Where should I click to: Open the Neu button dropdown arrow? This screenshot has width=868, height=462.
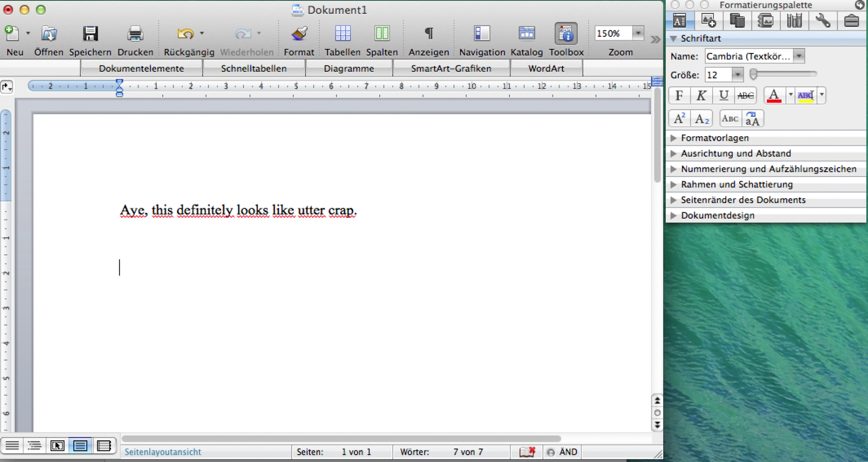point(28,33)
